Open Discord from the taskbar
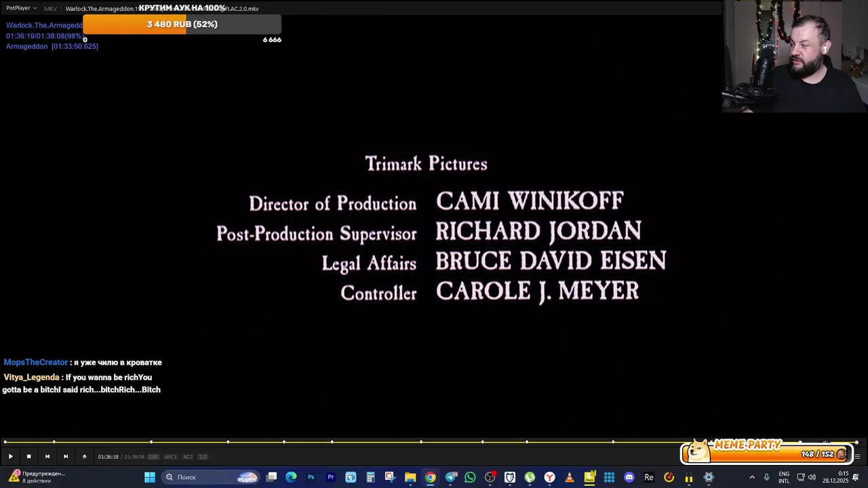Screen dimensions: 868x488 629,477
